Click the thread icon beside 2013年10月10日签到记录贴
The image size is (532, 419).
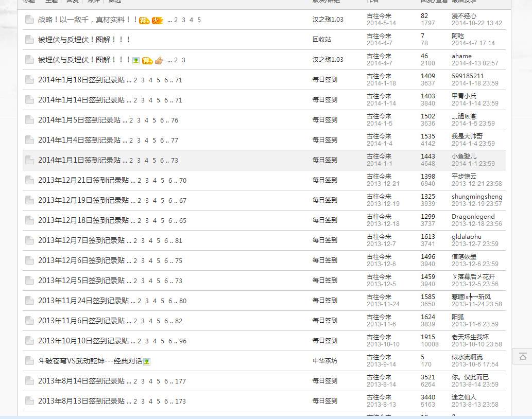click(29, 341)
